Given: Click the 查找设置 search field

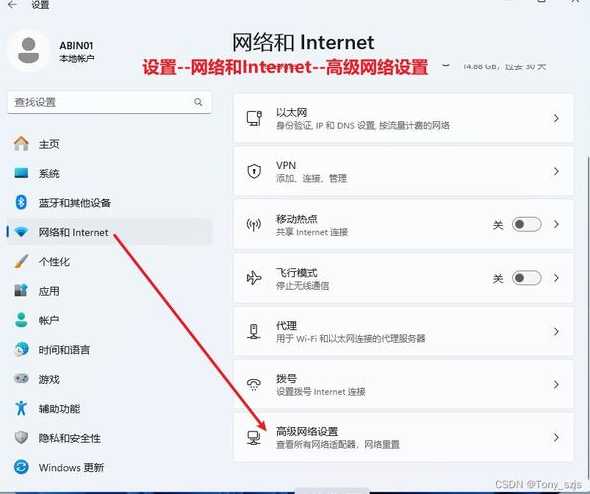Looking at the screenshot, I should click(x=109, y=102).
